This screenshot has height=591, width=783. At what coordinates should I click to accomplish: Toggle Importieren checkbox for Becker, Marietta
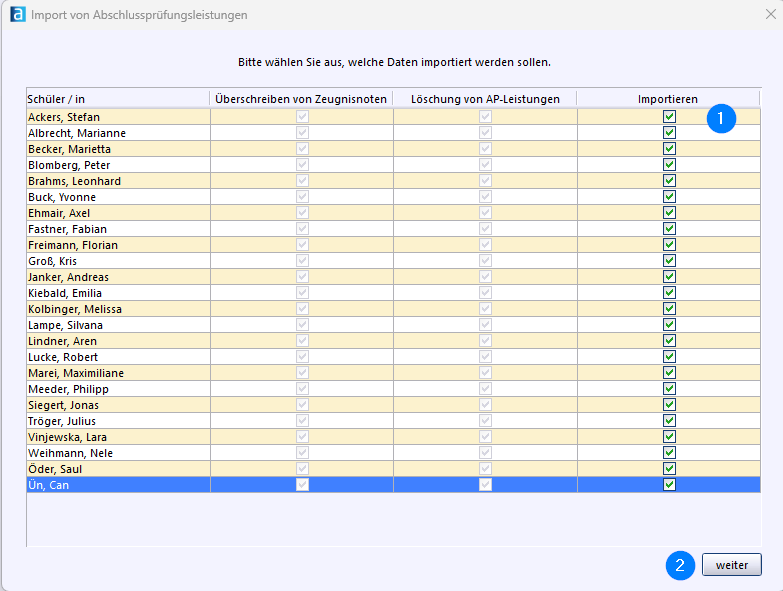click(669, 149)
